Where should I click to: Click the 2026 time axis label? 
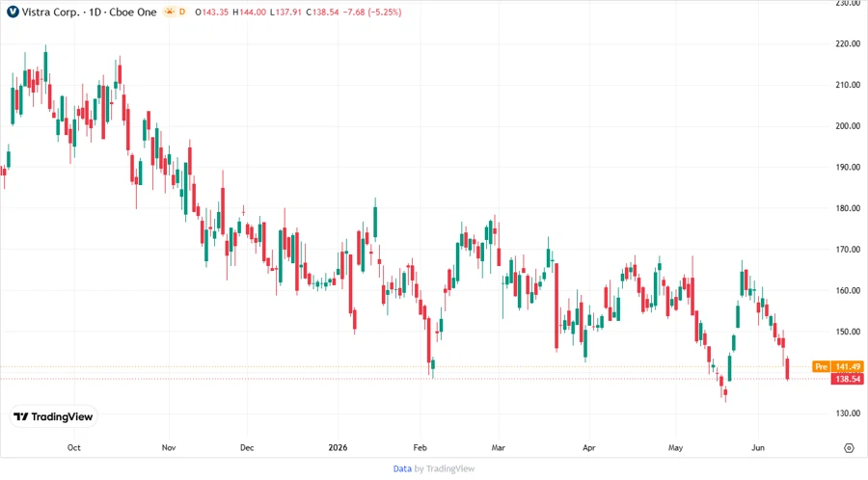click(x=338, y=447)
